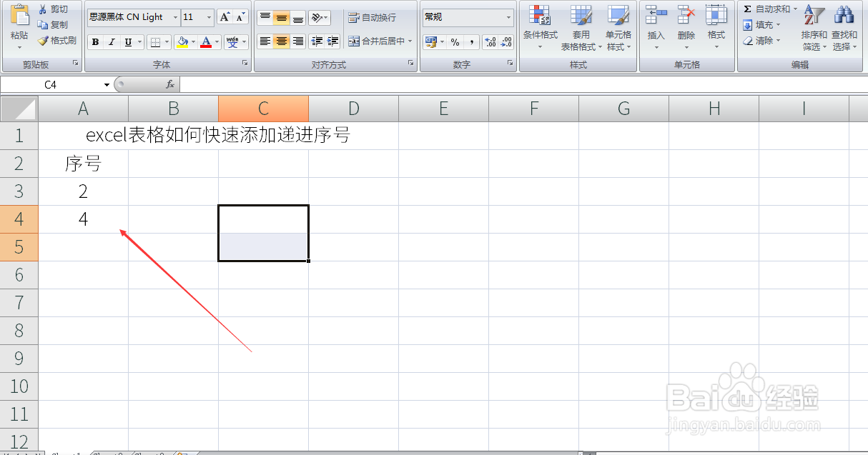Image resolution: width=868 pixels, height=455 pixels.
Task: Open font size dropdown showing 11
Action: pos(209,17)
